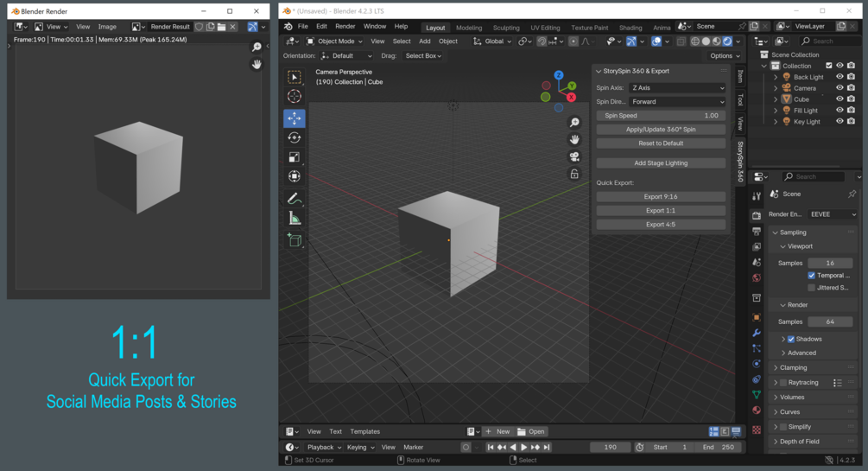Open the Output properties tab icon

pyautogui.click(x=757, y=231)
